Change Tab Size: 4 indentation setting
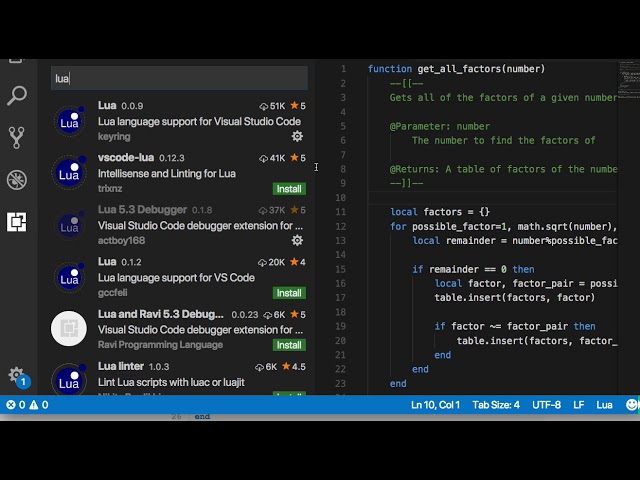The width and height of the screenshot is (640, 480). click(496, 405)
